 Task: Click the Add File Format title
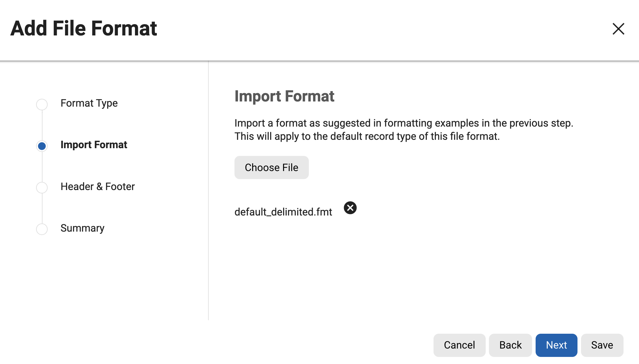click(84, 28)
